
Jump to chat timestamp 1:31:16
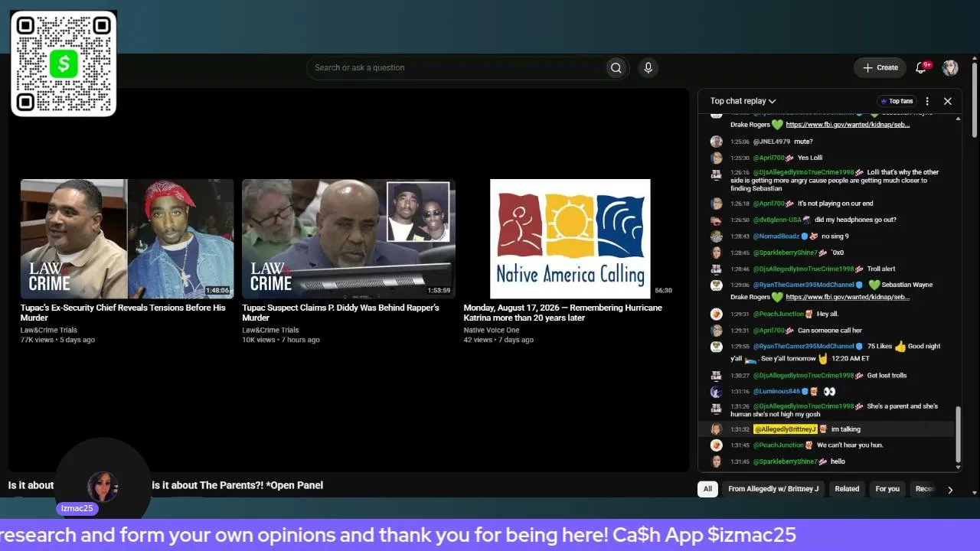pyautogui.click(x=739, y=392)
